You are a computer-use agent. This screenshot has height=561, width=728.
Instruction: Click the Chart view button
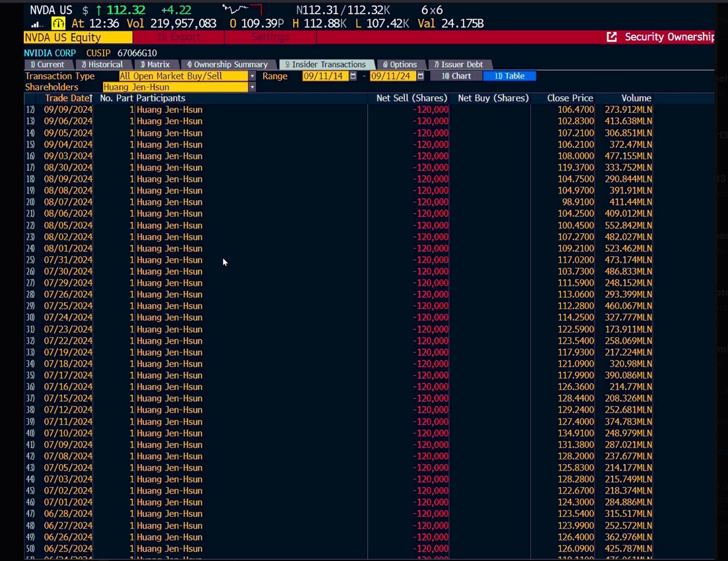(x=456, y=76)
